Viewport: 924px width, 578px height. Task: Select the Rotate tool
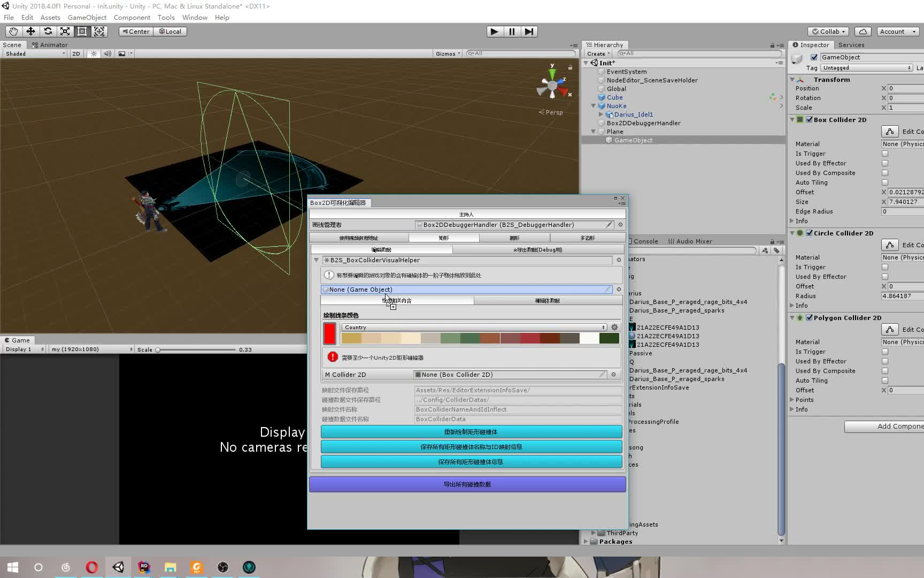click(48, 32)
